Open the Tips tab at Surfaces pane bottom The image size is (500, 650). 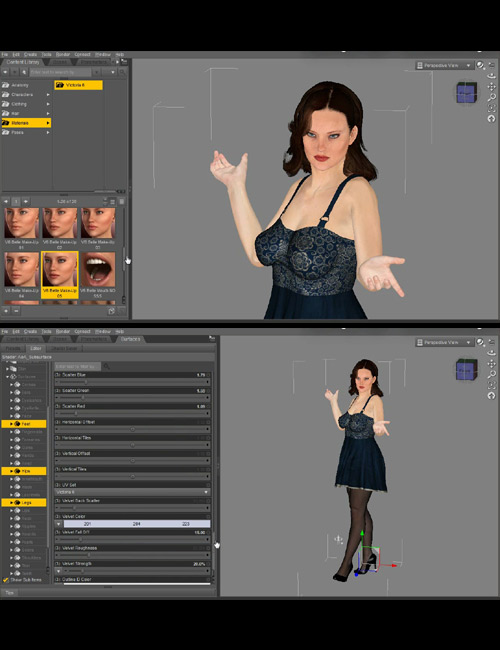point(9,593)
